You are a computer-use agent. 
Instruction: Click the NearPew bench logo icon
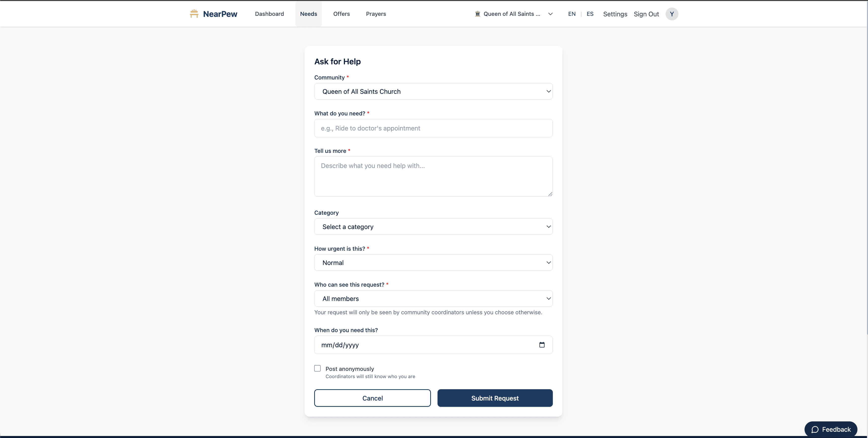[x=194, y=14]
